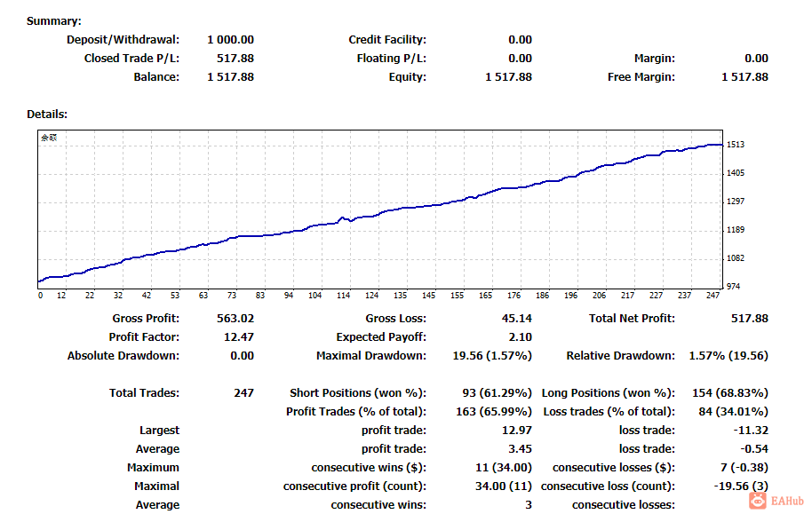Select the Gross Profit value 563.02
Image resolution: width=812 pixels, height=514 pixels.
(x=235, y=319)
